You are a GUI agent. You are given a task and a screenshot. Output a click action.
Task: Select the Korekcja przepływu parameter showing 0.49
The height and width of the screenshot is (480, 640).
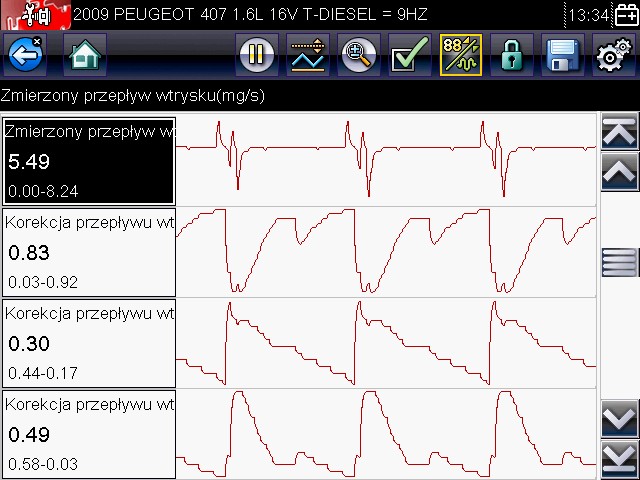[89, 434]
